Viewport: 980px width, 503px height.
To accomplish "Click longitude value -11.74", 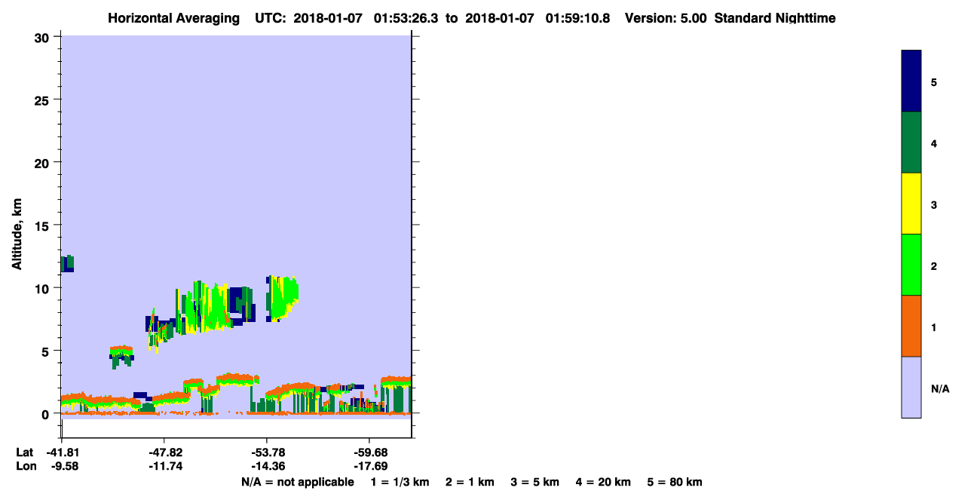I will 164,466.
